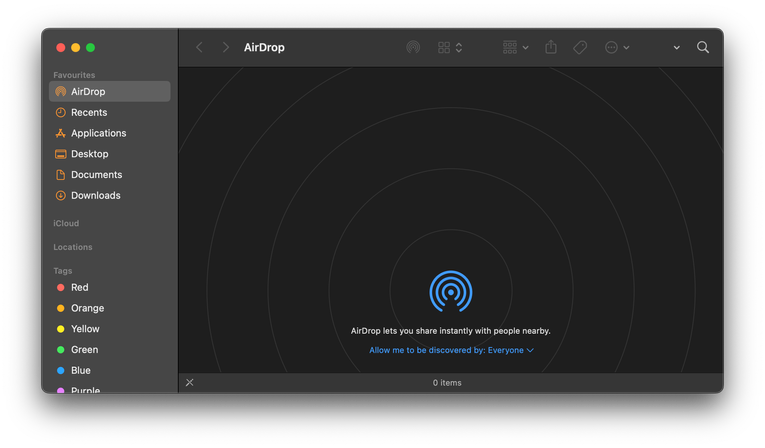Expand the toolbar overflow chevron
Viewport: 765px width, 448px height.
coord(676,47)
